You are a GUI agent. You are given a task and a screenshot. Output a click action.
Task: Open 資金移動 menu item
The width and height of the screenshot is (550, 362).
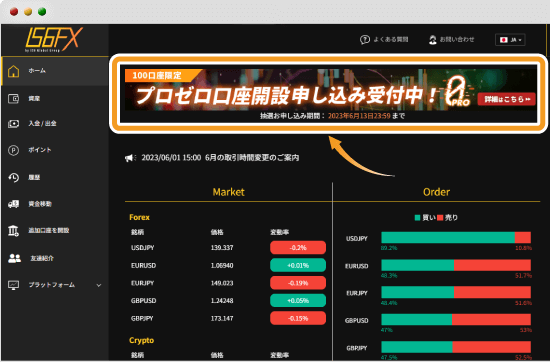[x=40, y=204]
